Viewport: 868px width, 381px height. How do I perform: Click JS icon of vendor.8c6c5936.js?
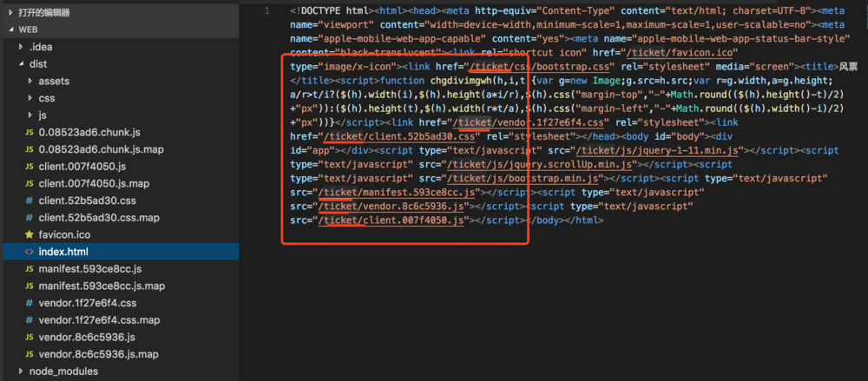click(30, 338)
